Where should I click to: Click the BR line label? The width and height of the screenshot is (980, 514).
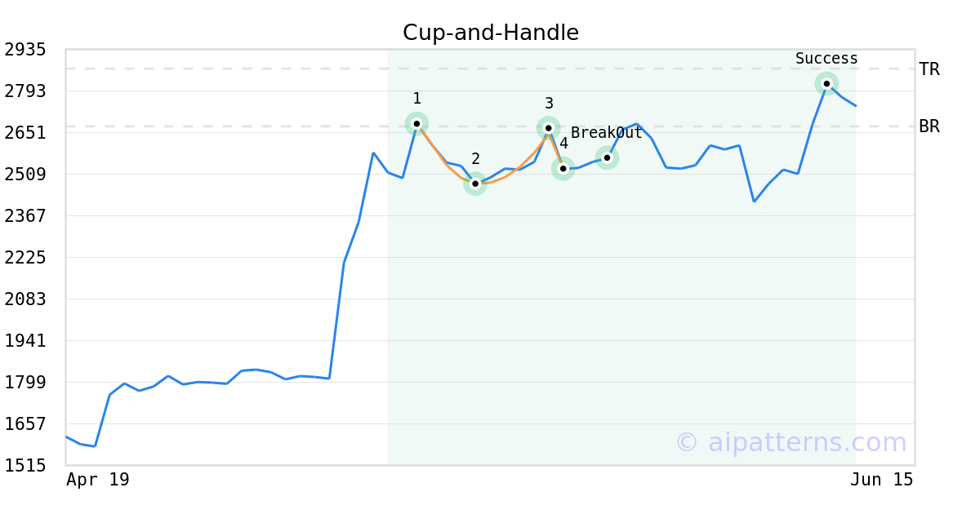click(x=929, y=126)
